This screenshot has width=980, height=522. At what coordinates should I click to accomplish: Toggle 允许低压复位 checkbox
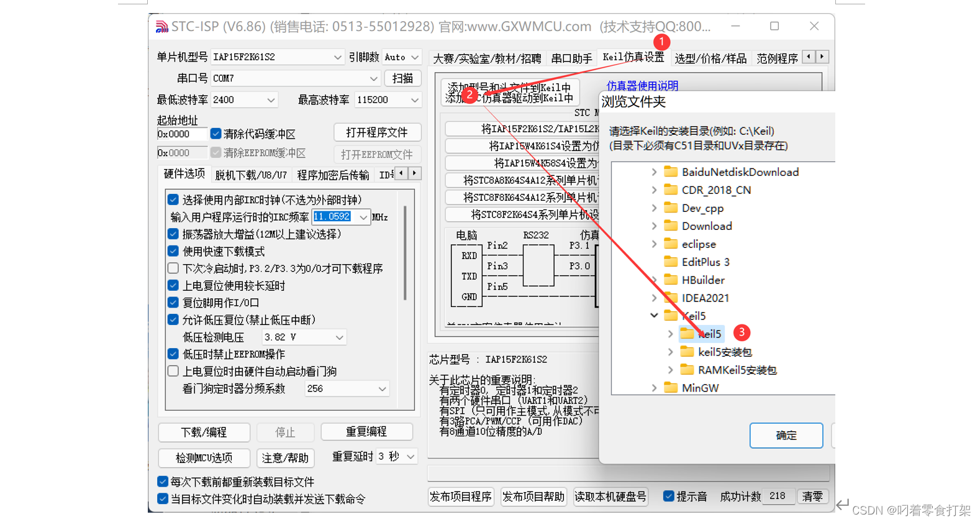tap(173, 320)
